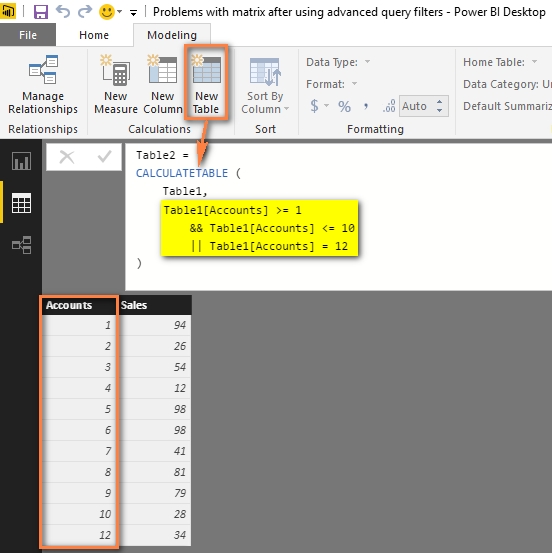Select the Sales column header
Viewport: 552px width, 553px height.
155,305
